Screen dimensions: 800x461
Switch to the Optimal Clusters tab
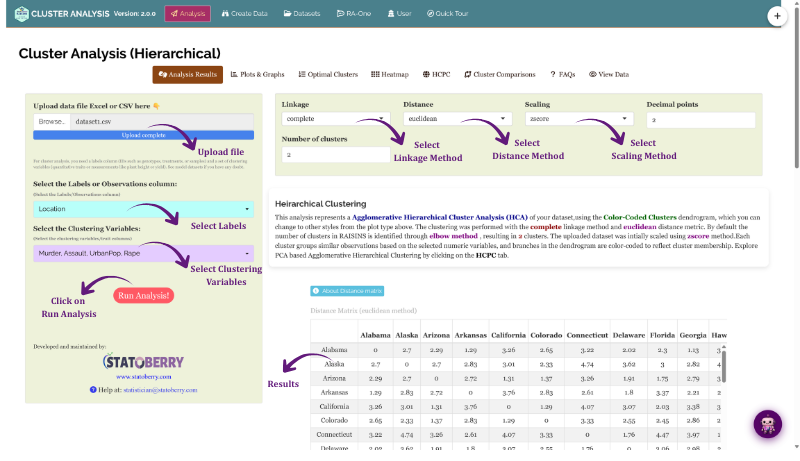(328, 74)
